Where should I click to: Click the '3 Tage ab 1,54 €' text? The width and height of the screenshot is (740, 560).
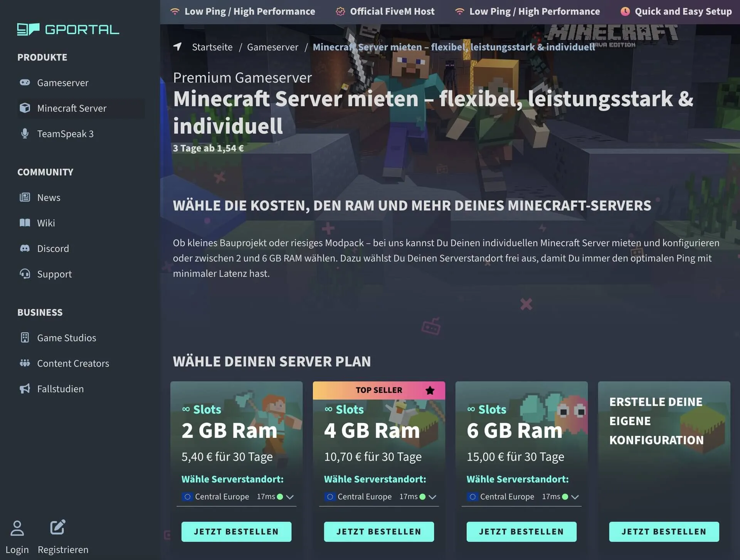208,148
